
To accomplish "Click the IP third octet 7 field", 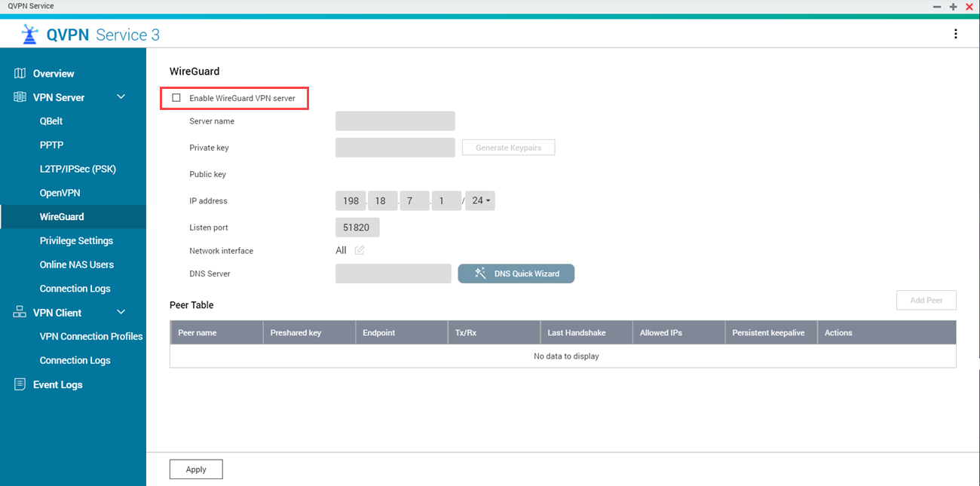I will click(x=415, y=200).
